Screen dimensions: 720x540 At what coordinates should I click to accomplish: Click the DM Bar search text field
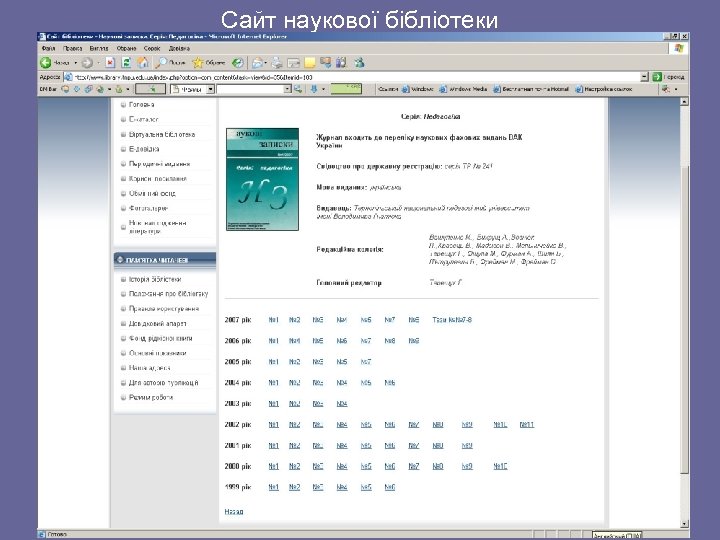point(250,89)
